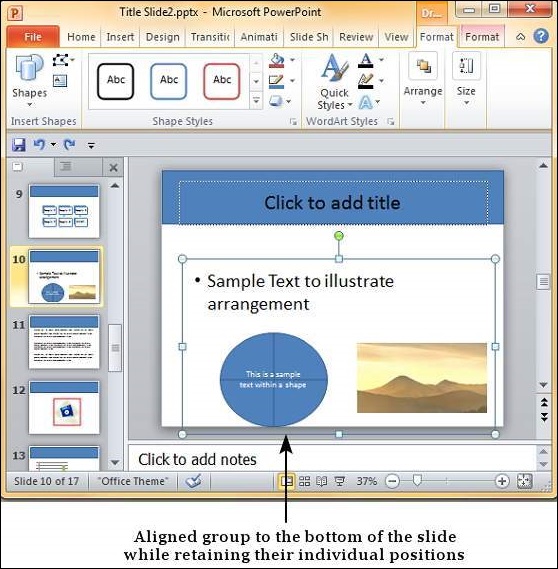
Task: Click the zoom slider thumb
Action: [x=417, y=481]
